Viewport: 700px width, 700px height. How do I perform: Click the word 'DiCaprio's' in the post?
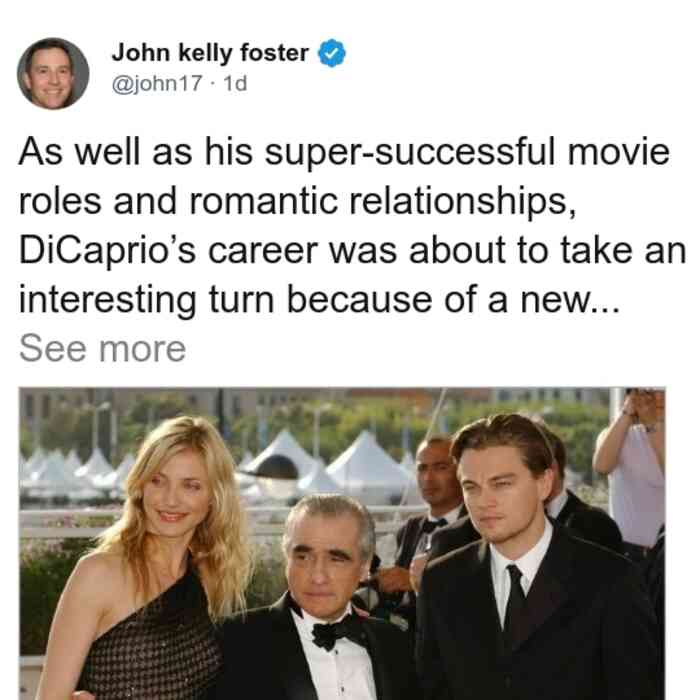click(107, 250)
